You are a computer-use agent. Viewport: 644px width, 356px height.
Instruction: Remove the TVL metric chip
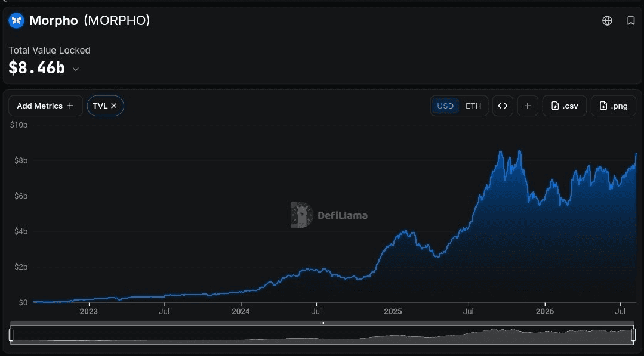click(x=114, y=106)
